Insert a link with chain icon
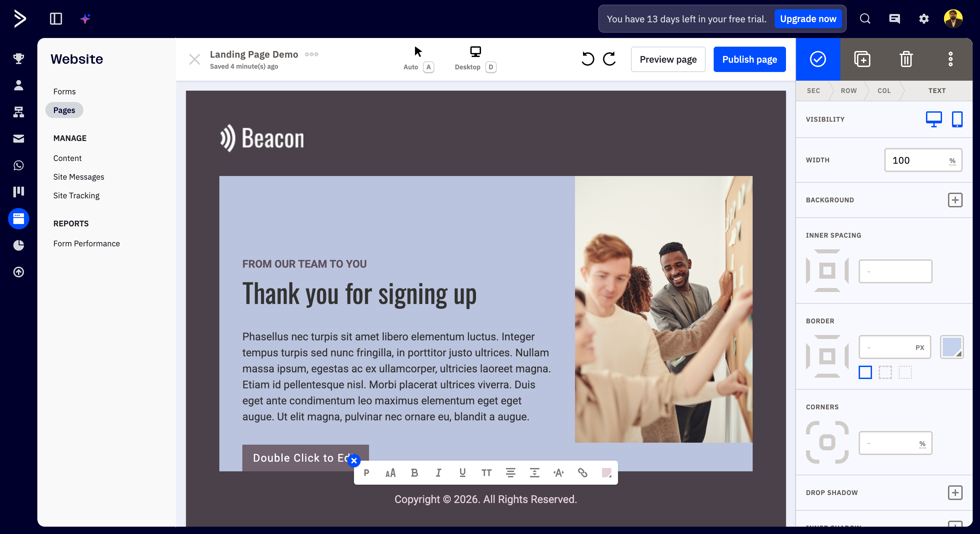980x534 pixels. 582,473
